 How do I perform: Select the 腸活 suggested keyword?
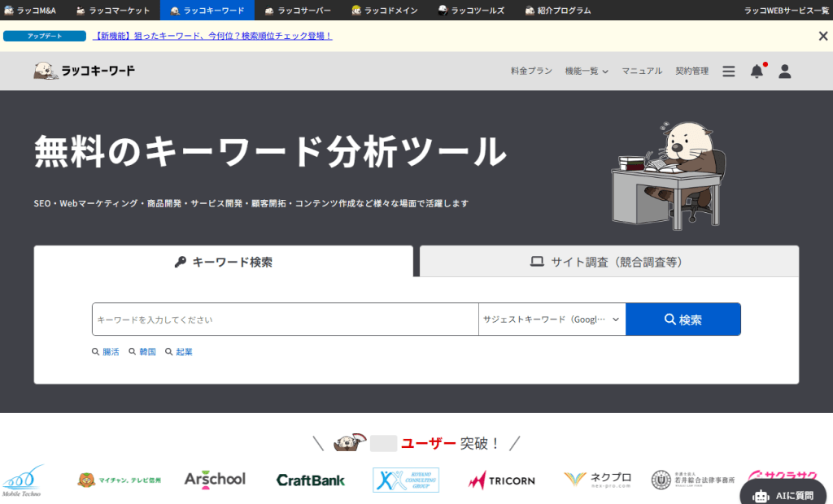point(106,352)
